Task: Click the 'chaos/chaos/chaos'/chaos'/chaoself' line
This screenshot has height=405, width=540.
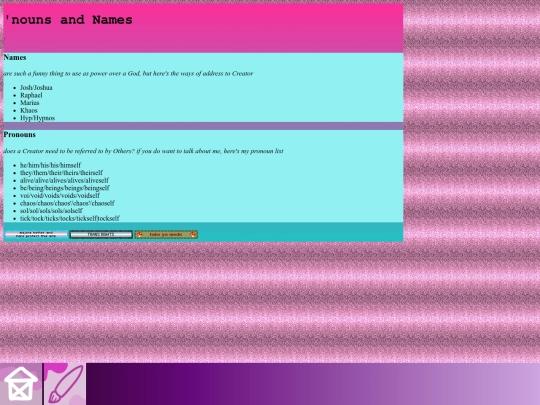Action: point(67,203)
